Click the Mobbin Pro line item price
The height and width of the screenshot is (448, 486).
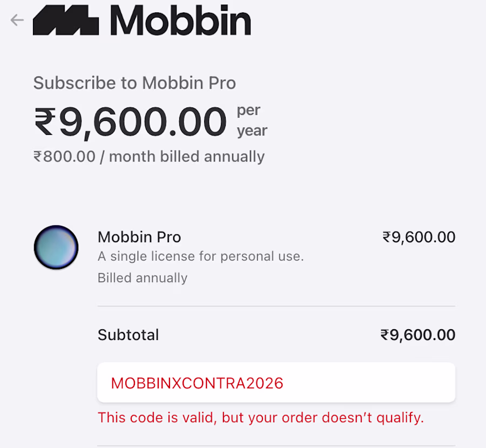point(418,237)
